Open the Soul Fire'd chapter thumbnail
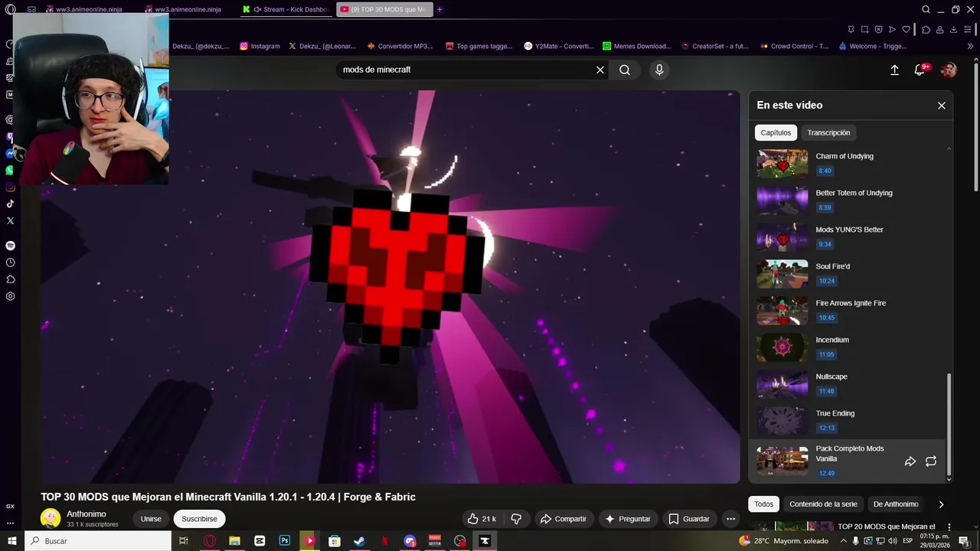The height and width of the screenshot is (551, 980). 782,274
